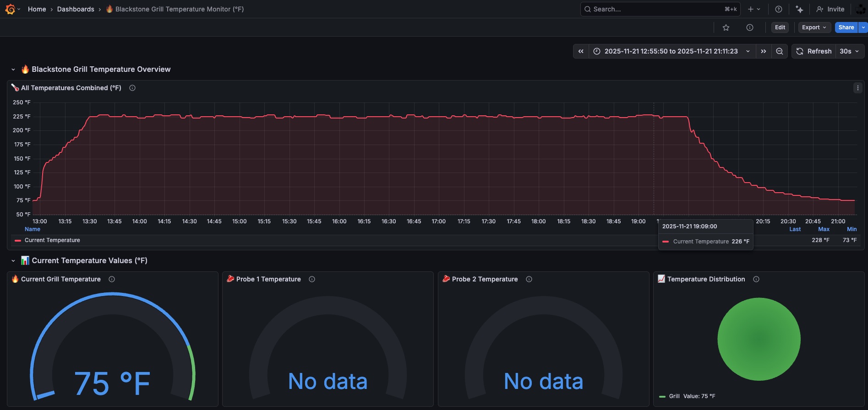
Task: Go to the Dashboards breadcrumb
Action: point(76,9)
